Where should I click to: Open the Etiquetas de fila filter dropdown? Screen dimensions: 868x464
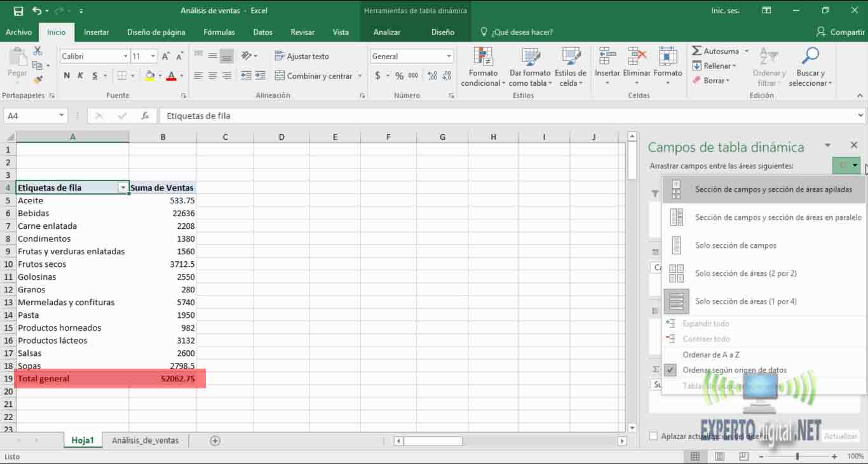pos(123,188)
